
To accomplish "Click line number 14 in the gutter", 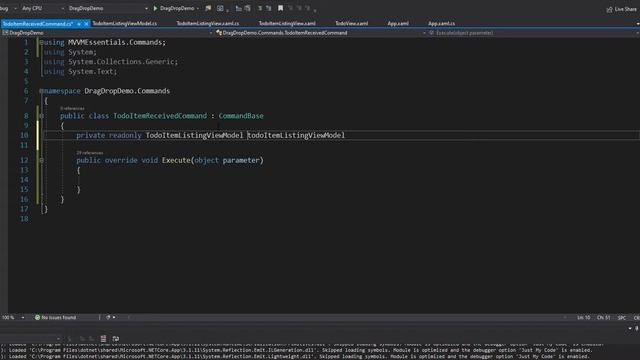I will (x=24, y=180).
